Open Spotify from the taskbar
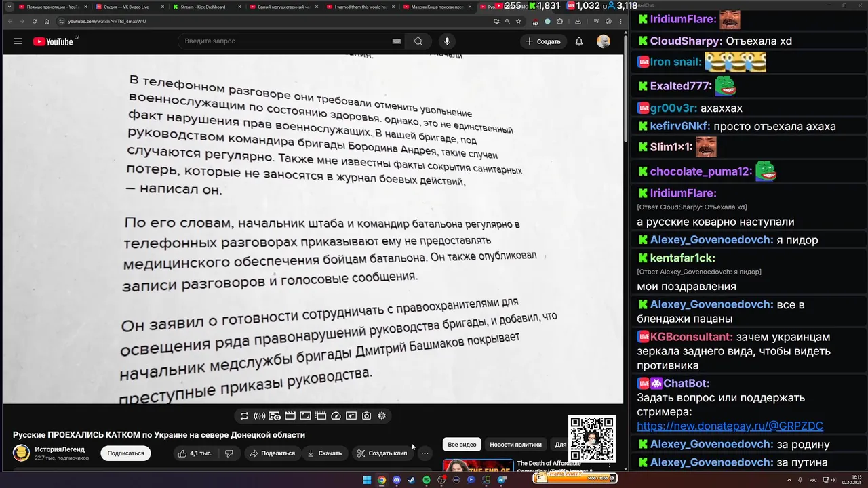868x488 pixels. [x=427, y=480]
